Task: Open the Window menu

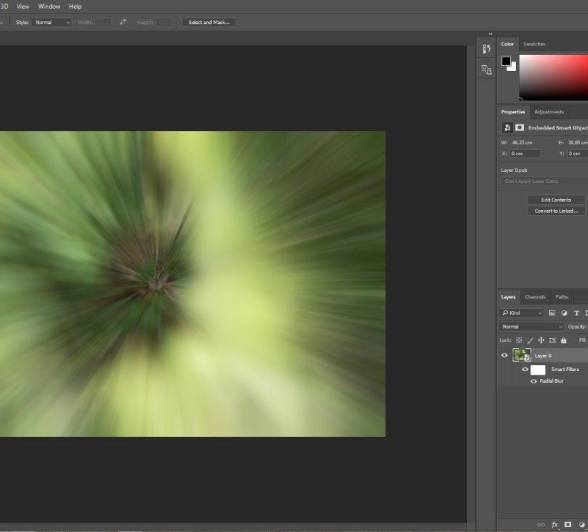Action: click(x=49, y=6)
